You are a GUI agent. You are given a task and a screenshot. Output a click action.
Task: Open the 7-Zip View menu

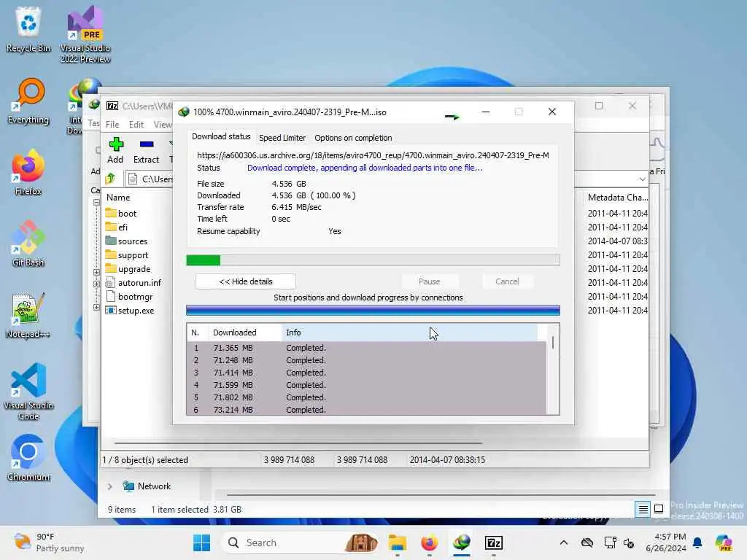click(x=163, y=124)
